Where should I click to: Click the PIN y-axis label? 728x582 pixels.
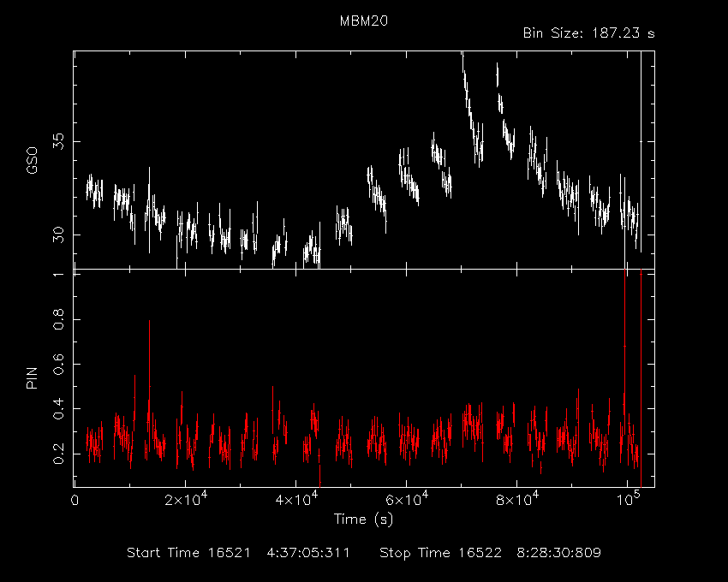point(32,377)
